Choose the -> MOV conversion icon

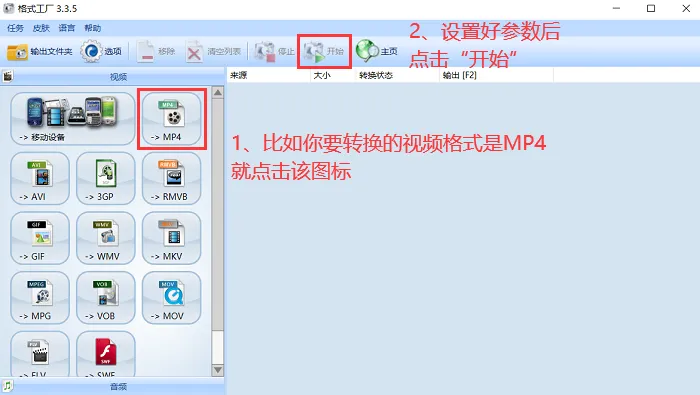coord(172,298)
